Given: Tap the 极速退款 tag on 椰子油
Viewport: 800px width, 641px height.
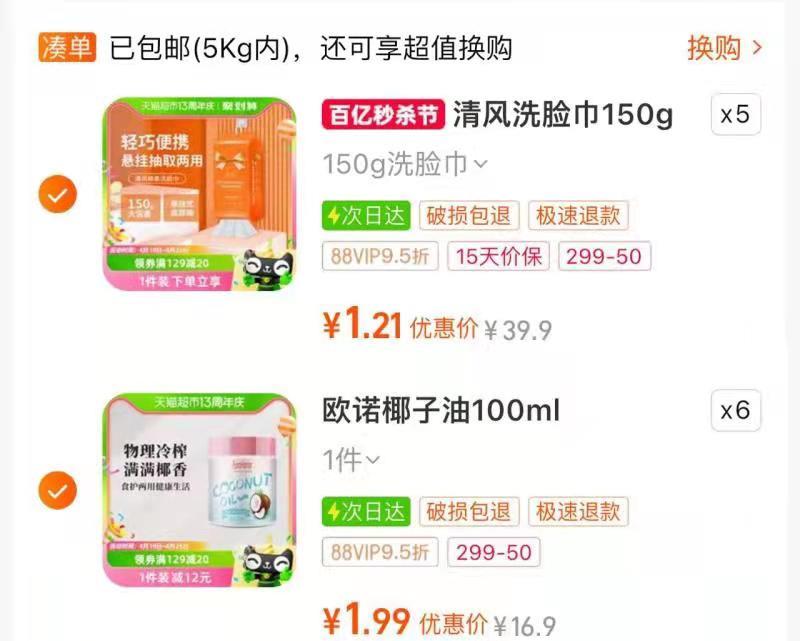Looking at the screenshot, I should tap(578, 511).
